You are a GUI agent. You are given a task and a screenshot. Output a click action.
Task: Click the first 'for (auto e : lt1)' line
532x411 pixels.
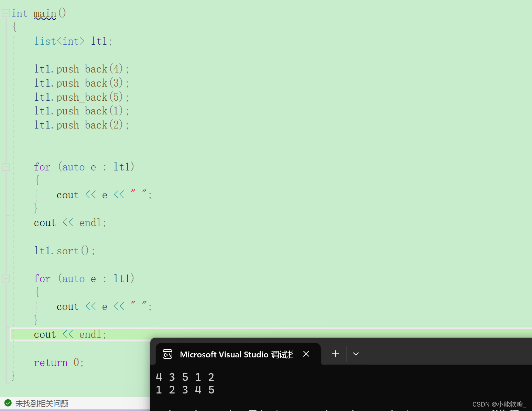(x=84, y=167)
